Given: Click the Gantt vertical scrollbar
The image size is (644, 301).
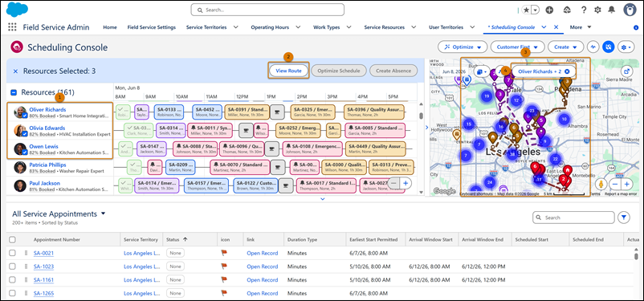Looking at the screenshot, I should click(x=421, y=116).
